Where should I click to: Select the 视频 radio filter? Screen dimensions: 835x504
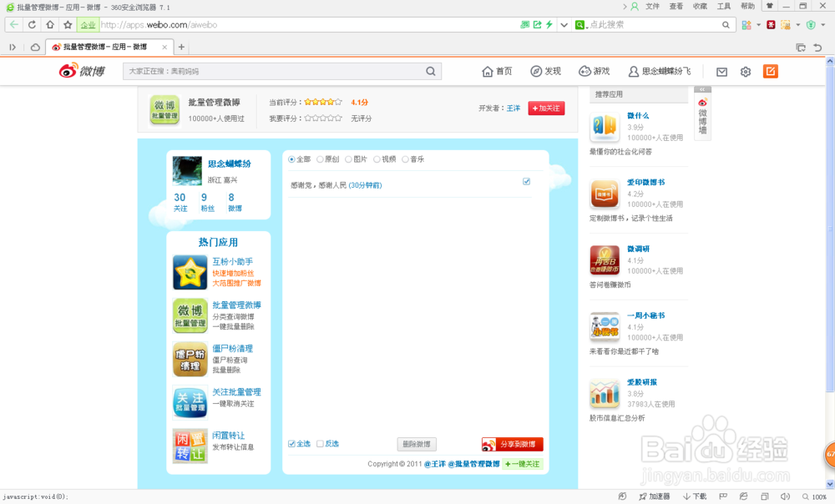[377, 159]
